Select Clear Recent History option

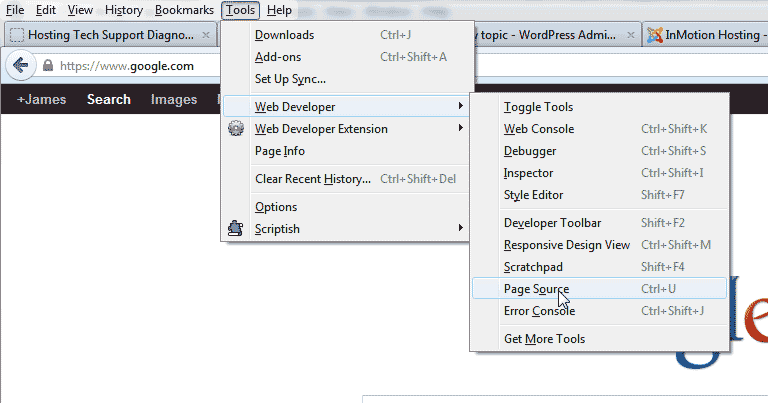pos(313,179)
